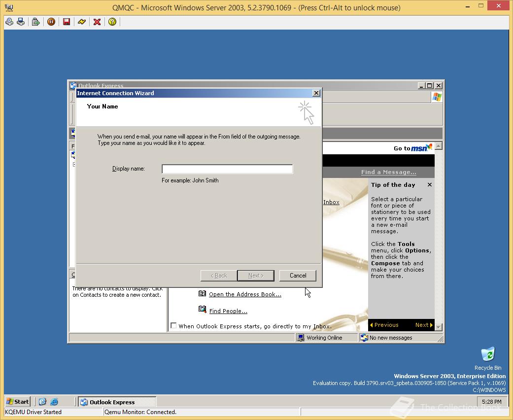Click the 'KQEMU Driver Started' status text
This screenshot has width=513, height=420.
[x=34, y=412]
